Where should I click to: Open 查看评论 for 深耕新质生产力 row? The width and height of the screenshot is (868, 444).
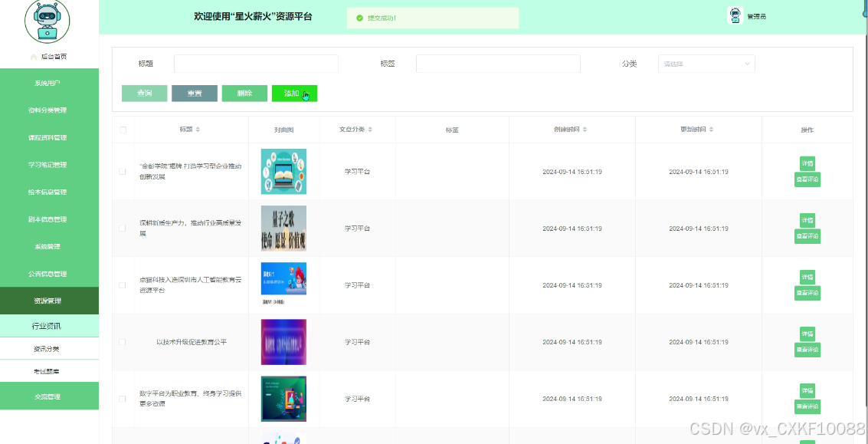point(807,236)
